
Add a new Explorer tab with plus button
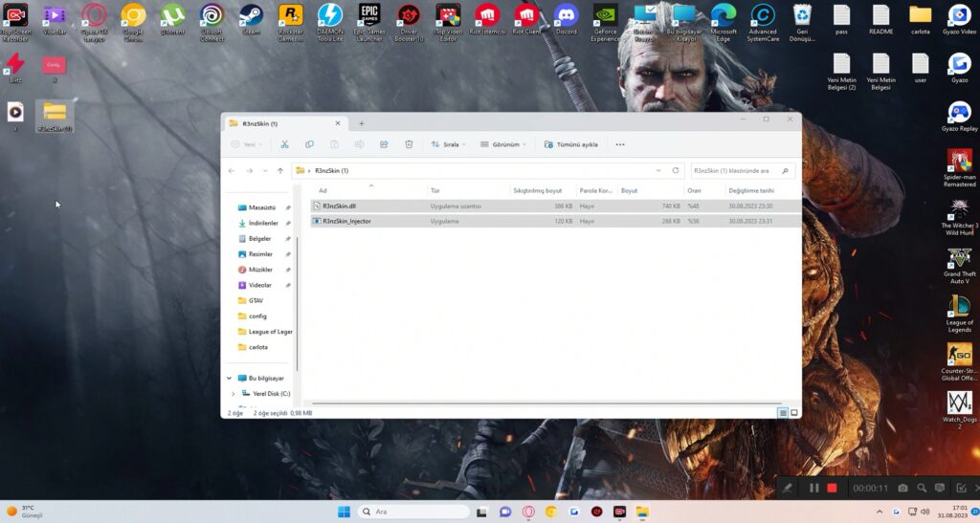[361, 123]
